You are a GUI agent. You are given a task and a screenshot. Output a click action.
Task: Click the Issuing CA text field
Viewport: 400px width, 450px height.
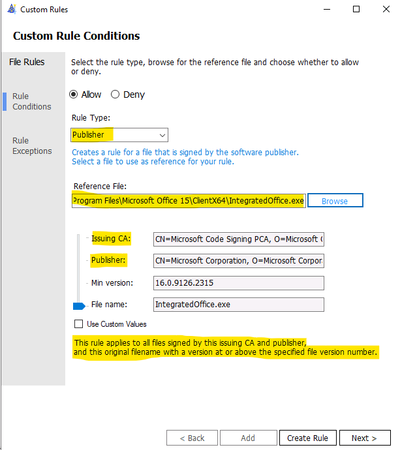coord(239,239)
